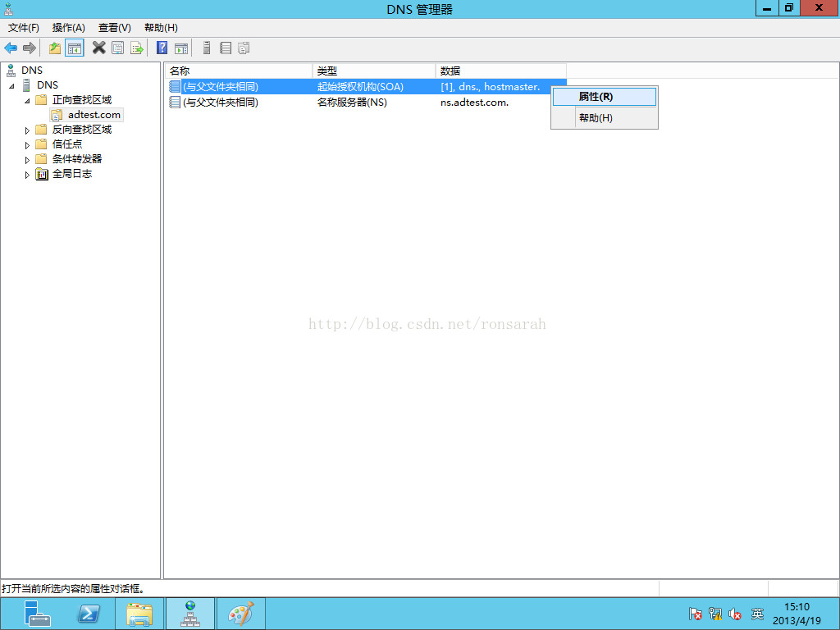Select 正向查找区域 in the tree
840x630 pixels.
[82, 99]
